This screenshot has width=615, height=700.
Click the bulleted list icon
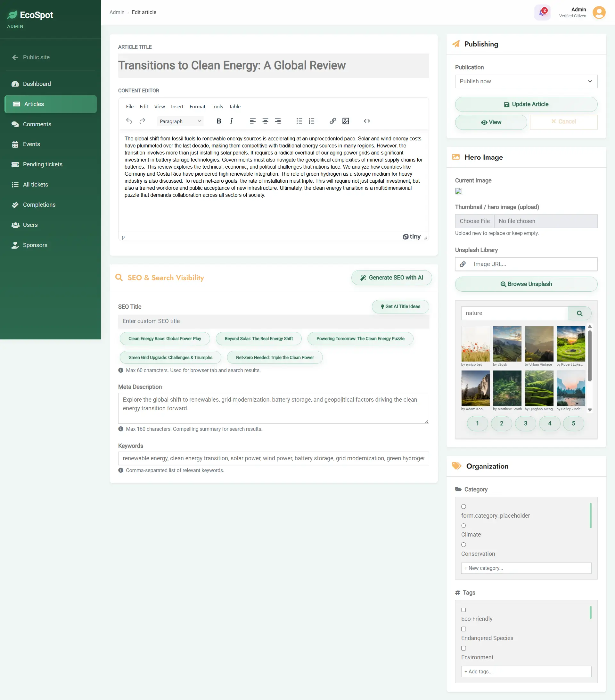coord(299,121)
